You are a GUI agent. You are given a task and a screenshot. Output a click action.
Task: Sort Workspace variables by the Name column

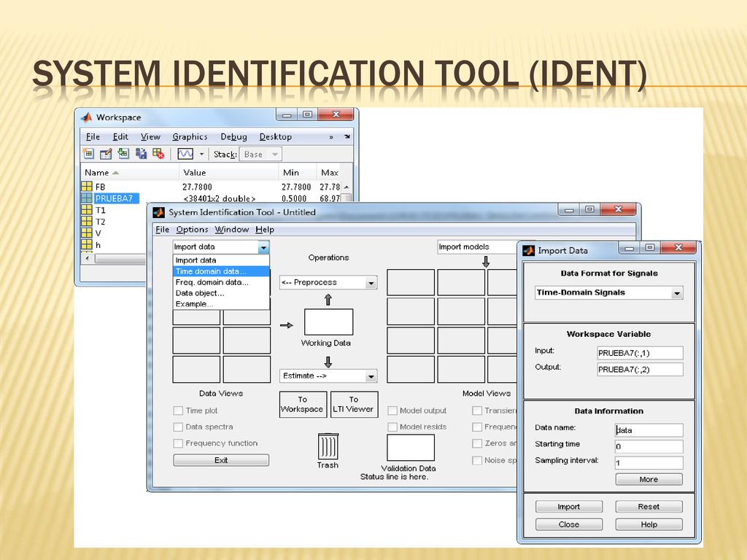[x=130, y=172]
